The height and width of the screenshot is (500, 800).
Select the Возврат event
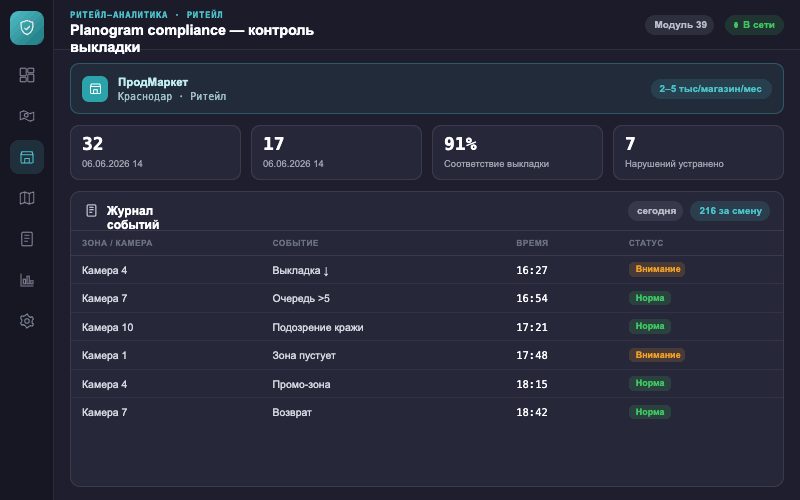(292, 412)
